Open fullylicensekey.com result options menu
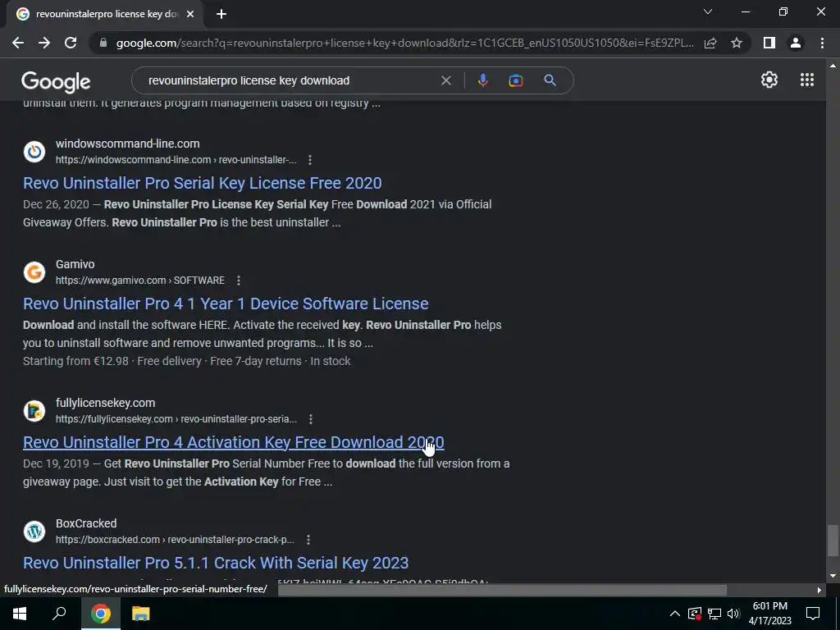The image size is (840, 630). pos(311,419)
